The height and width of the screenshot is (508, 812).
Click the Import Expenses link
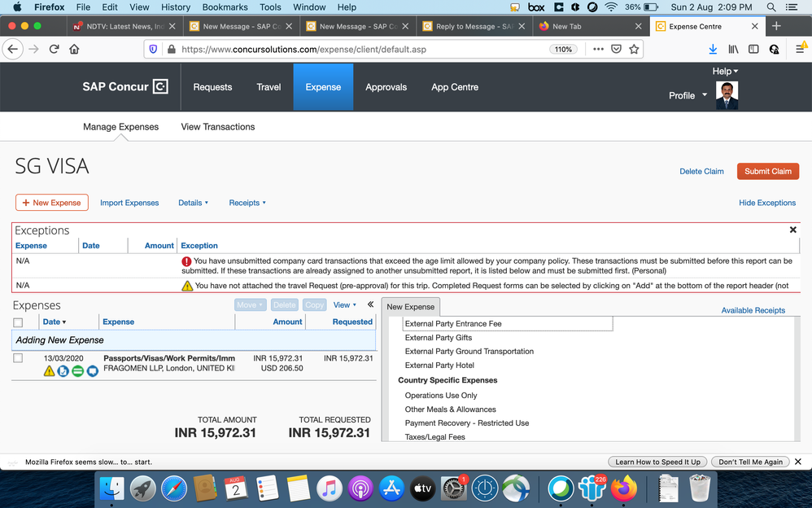tap(129, 203)
